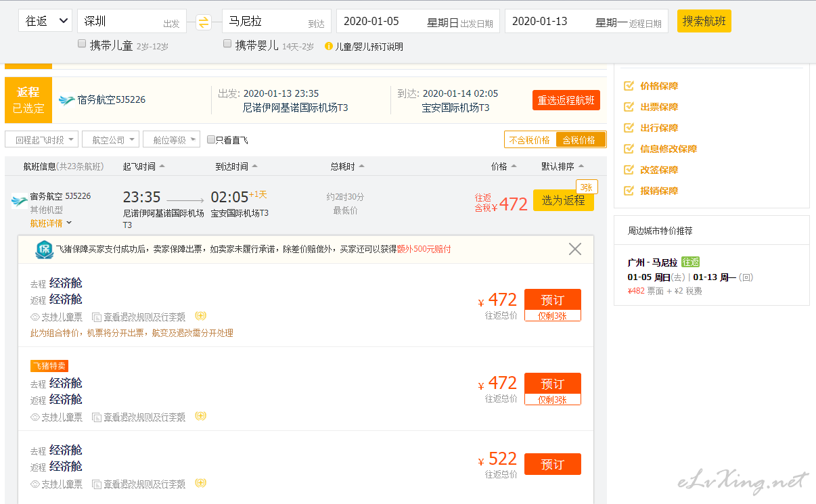Image resolution: width=816 pixels, height=504 pixels.
Task: Click yellow badge icon in first 472 fare
Action: tap(200, 316)
